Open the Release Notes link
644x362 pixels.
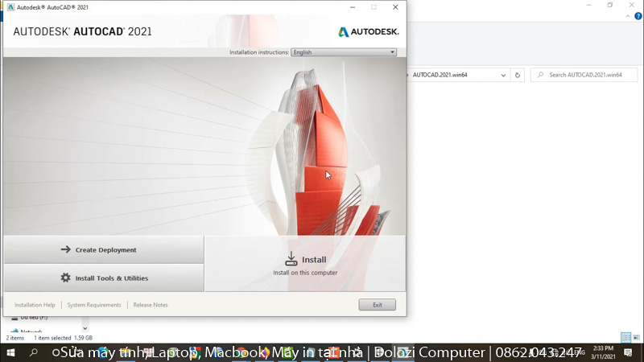(x=151, y=305)
